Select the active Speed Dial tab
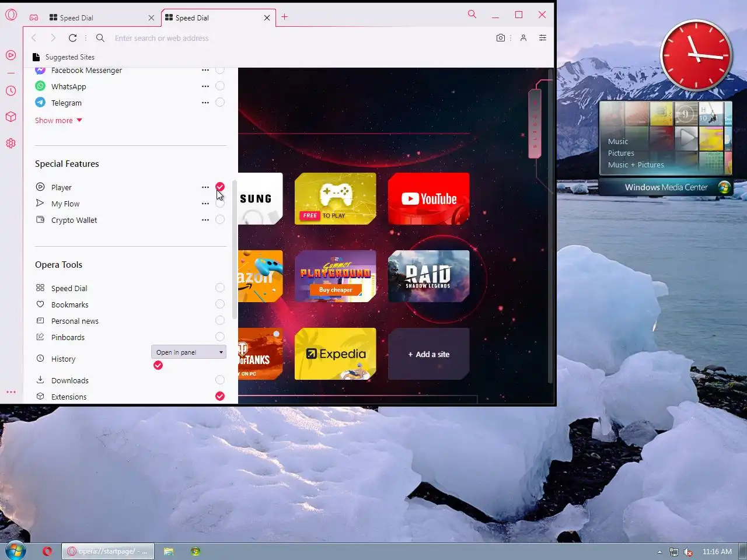 click(217, 17)
